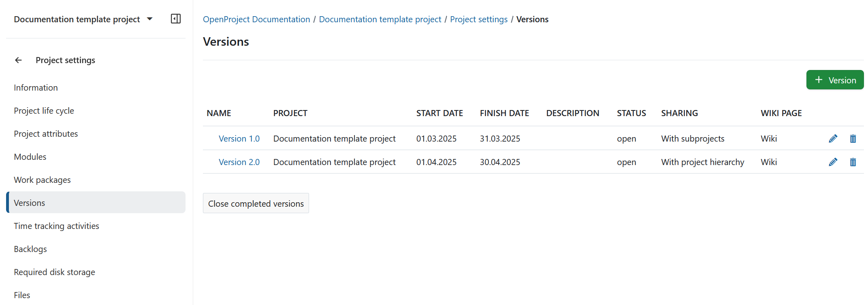Viewport: 868px width, 305px height.
Task: Open the Version 2.0 link
Action: [239, 162]
